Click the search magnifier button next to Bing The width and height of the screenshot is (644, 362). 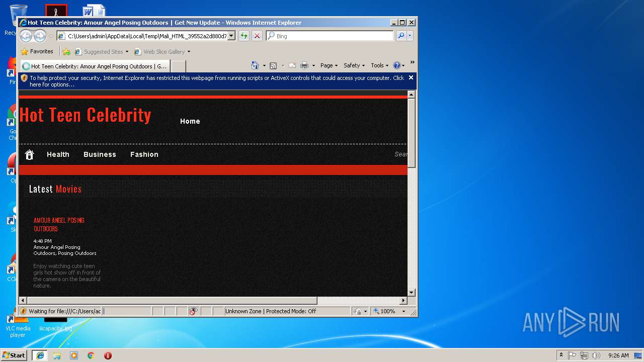[401, 36]
